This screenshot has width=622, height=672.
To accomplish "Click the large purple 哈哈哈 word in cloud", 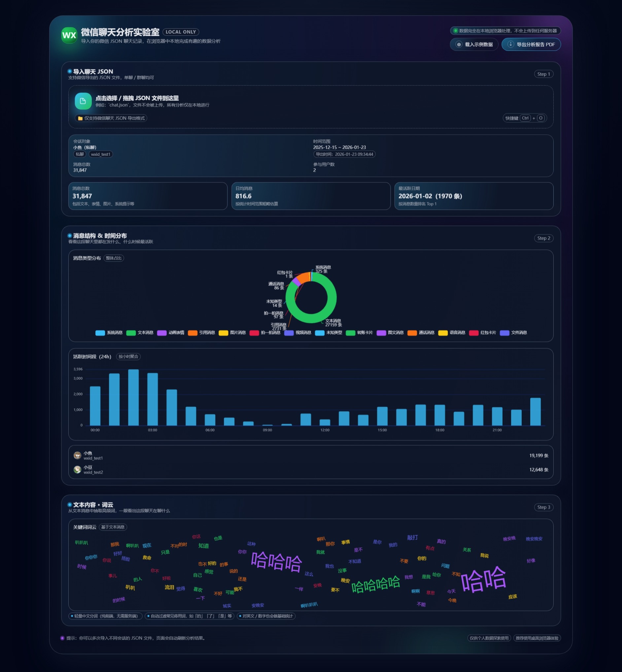I will point(276,562).
